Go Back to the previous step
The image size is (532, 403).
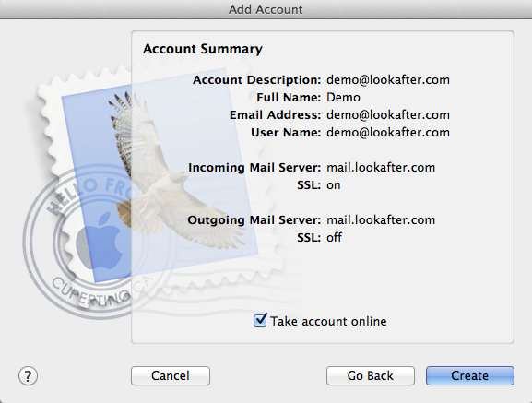pos(370,375)
